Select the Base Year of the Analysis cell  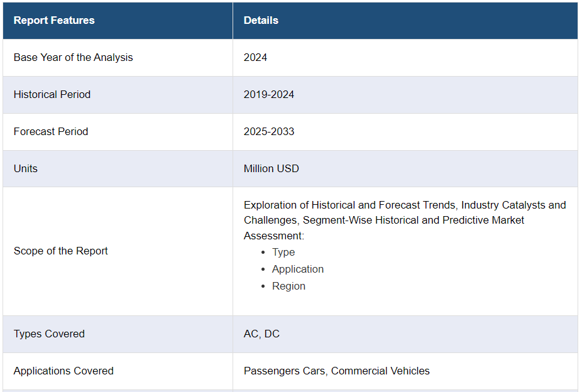74,58
